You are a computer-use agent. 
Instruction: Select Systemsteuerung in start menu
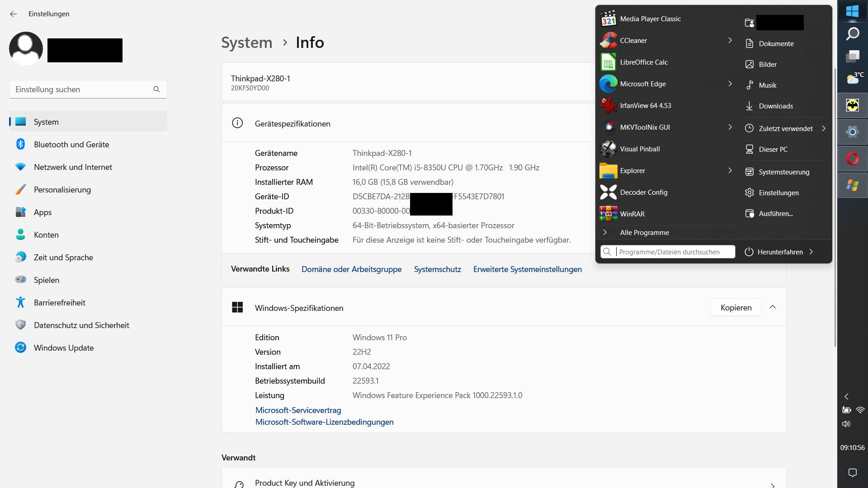click(783, 172)
